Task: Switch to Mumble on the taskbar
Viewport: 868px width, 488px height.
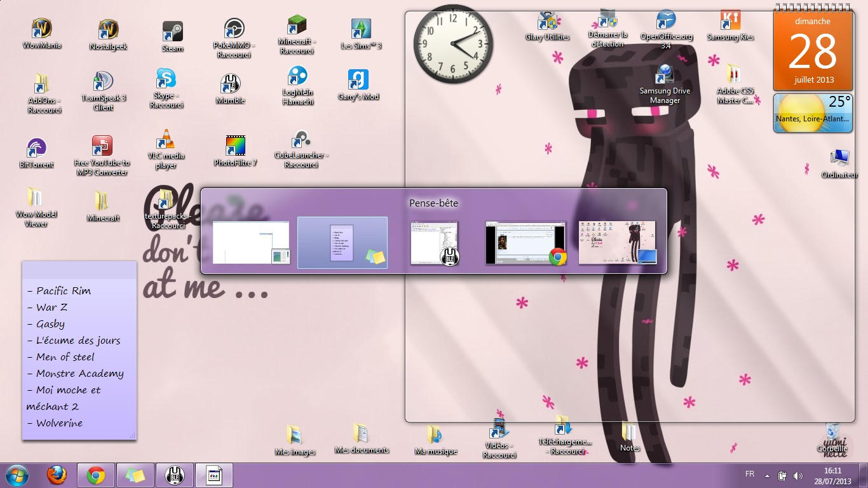Action: (175, 475)
